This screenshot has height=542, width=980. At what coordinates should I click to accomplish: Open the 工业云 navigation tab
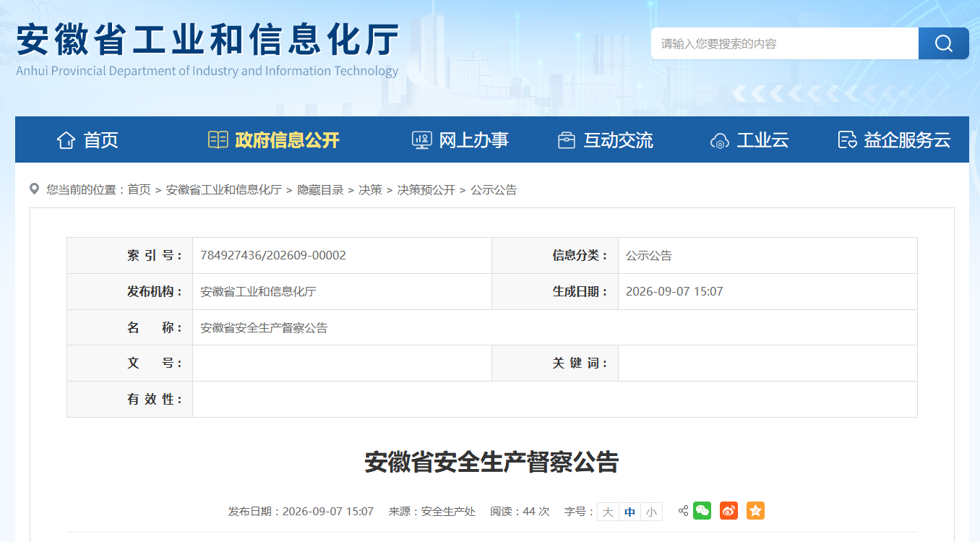(762, 140)
